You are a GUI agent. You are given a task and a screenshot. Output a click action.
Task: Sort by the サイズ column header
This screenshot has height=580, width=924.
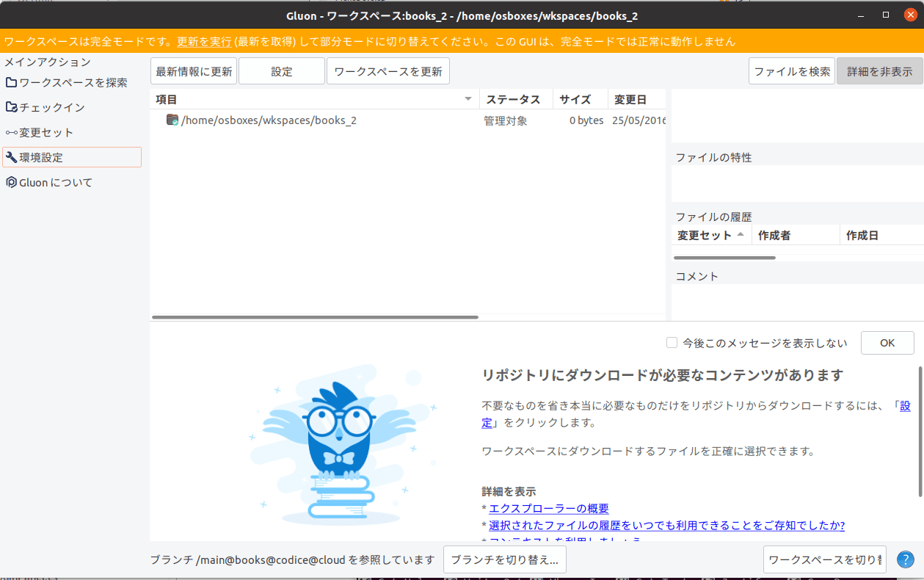point(581,99)
